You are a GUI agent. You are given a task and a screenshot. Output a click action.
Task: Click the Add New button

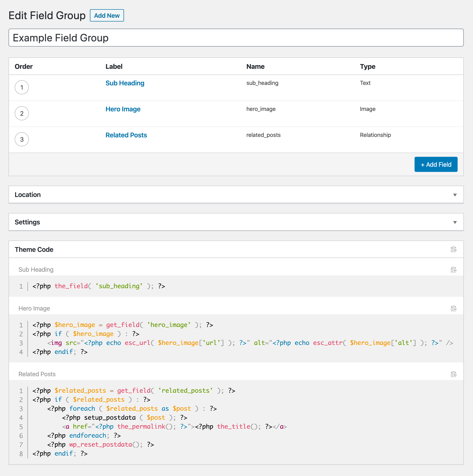(107, 15)
